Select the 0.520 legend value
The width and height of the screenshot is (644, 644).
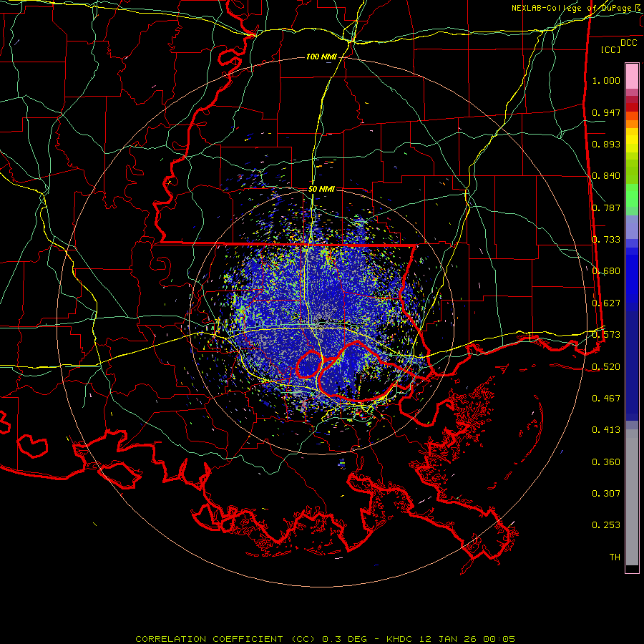[606, 367]
